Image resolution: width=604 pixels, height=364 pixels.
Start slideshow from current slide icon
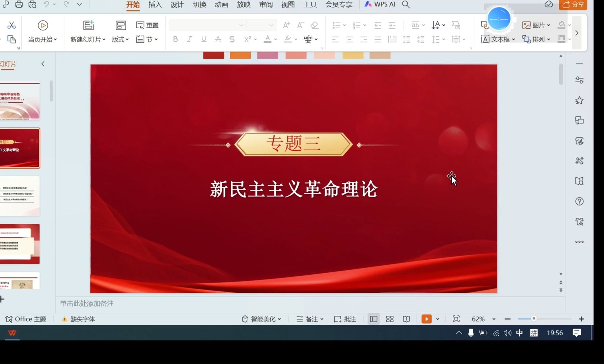tap(43, 25)
